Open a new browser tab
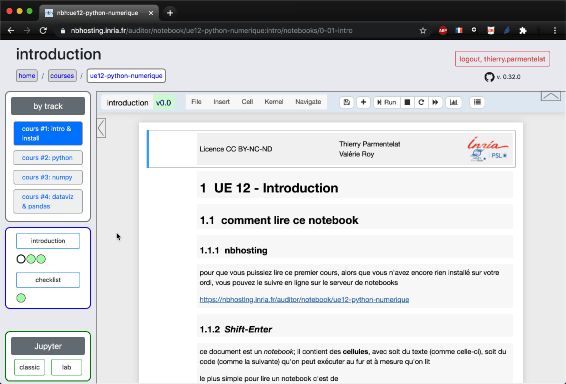This screenshot has width=566, height=384. point(170,13)
